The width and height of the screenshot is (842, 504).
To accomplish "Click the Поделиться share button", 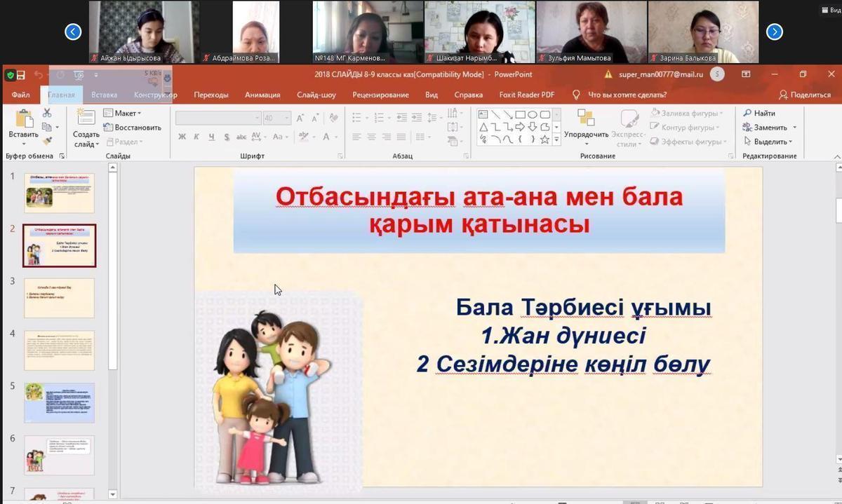I will tap(804, 95).
